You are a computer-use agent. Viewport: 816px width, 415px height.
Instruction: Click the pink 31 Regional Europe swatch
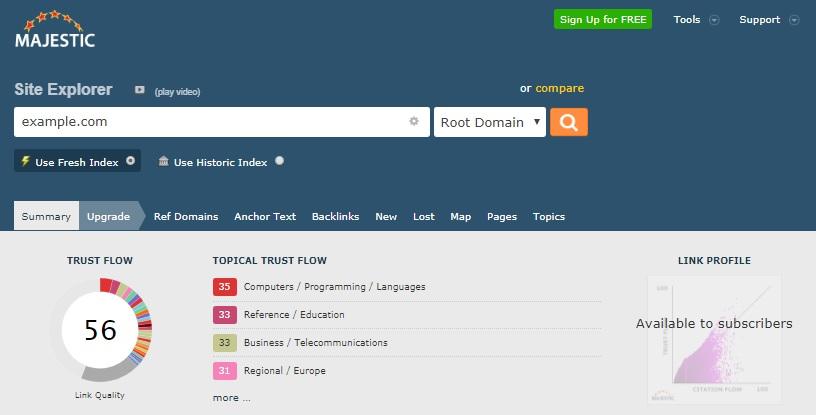click(x=224, y=371)
